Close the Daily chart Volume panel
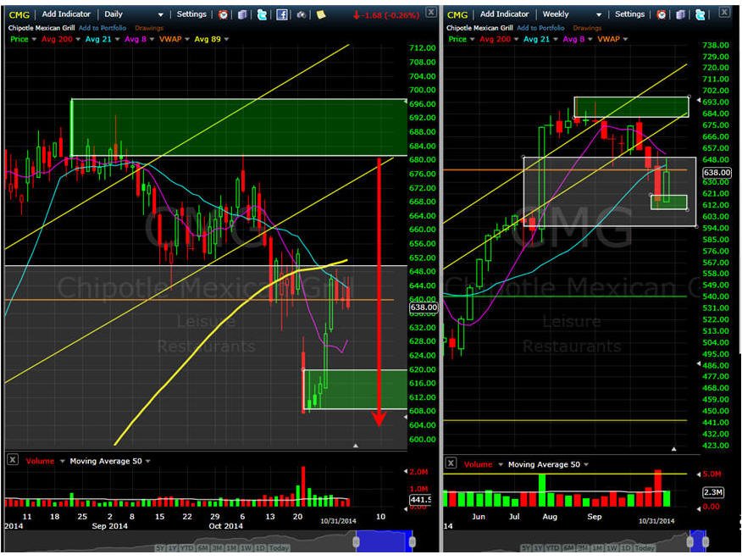742x560 pixels. (x=13, y=460)
